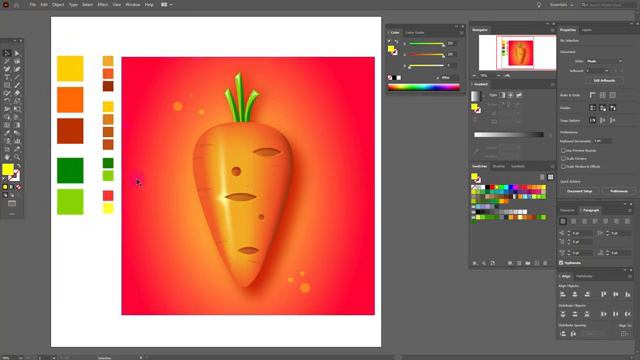Choose the Radial Gradient type icon
This screenshot has width=640, height=360.
511,95
